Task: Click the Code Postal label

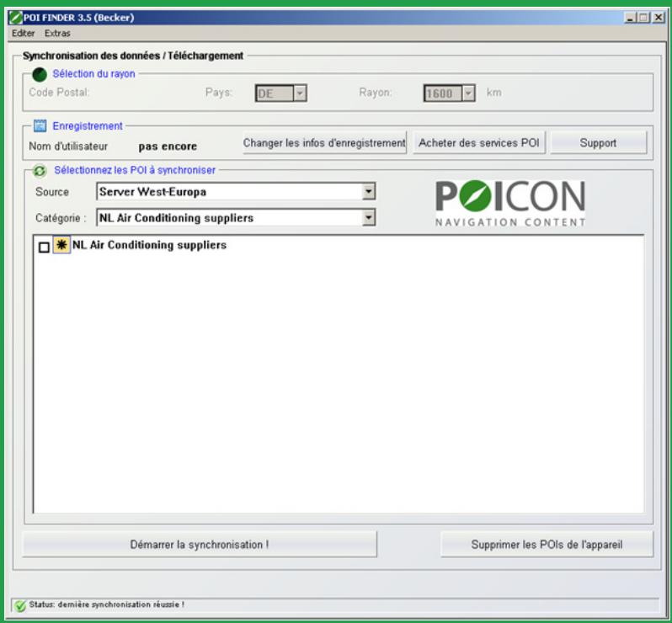Action: (59, 93)
